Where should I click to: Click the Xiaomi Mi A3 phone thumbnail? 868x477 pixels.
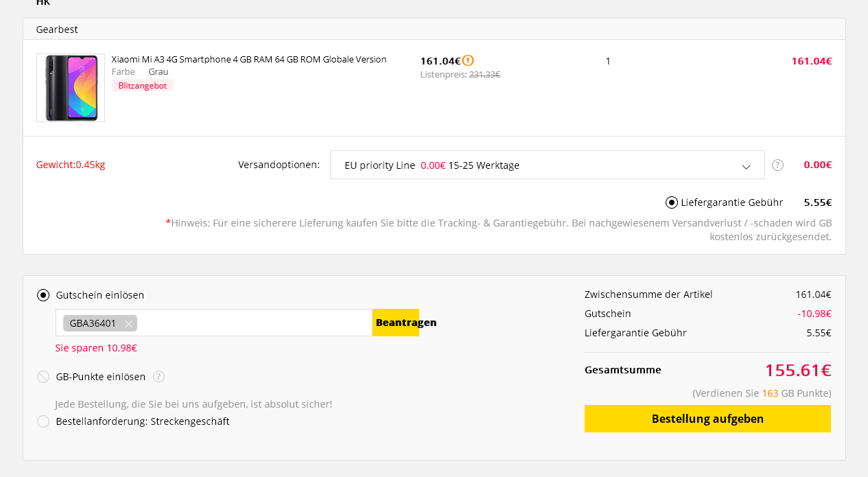click(x=71, y=88)
